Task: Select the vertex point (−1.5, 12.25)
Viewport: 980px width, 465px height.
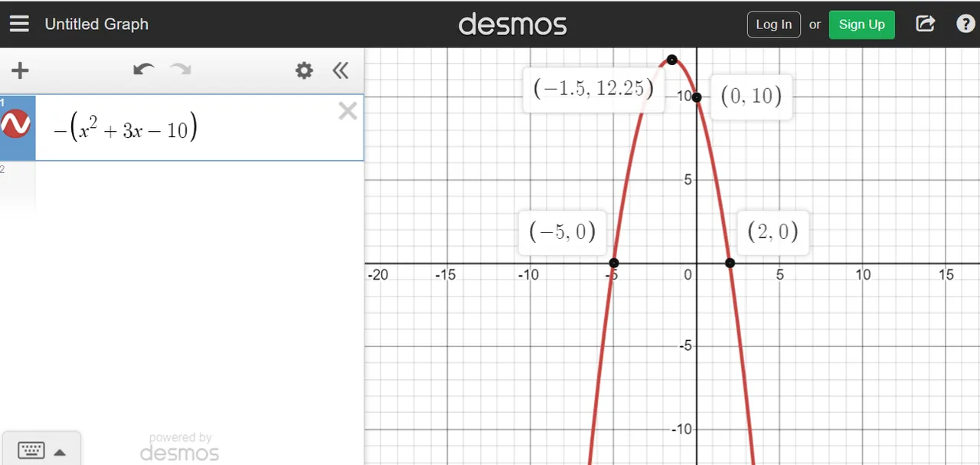Action: click(x=671, y=60)
